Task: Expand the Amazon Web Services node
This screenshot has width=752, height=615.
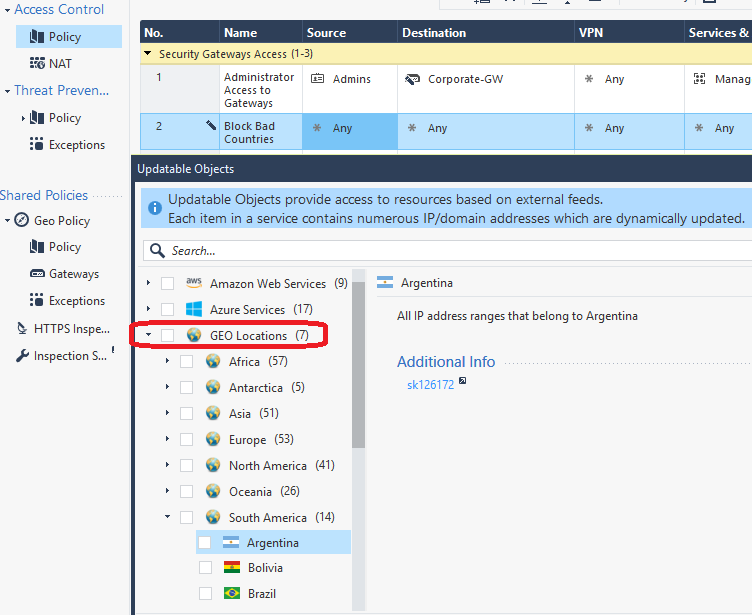Action: (149, 283)
